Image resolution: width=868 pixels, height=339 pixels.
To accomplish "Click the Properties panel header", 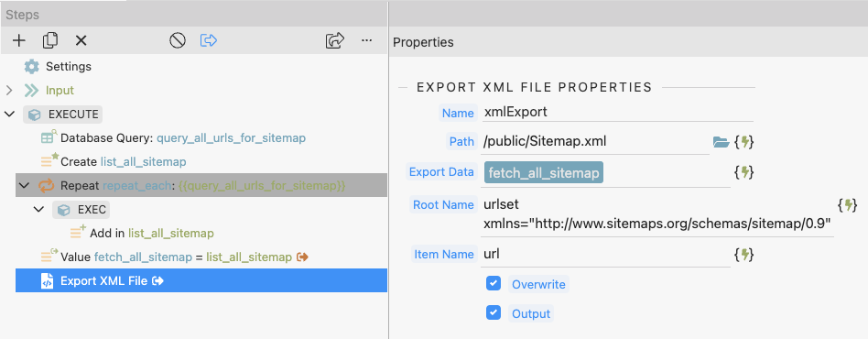I will click(629, 42).
